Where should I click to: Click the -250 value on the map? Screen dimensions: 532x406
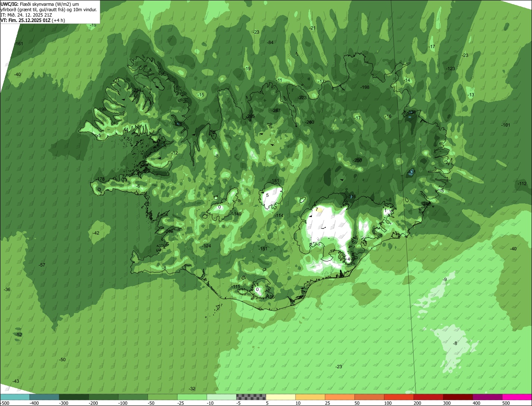357,160
